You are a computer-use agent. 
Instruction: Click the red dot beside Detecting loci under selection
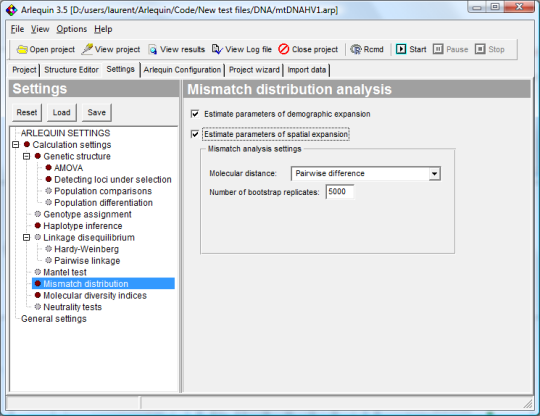click(x=49, y=179)
